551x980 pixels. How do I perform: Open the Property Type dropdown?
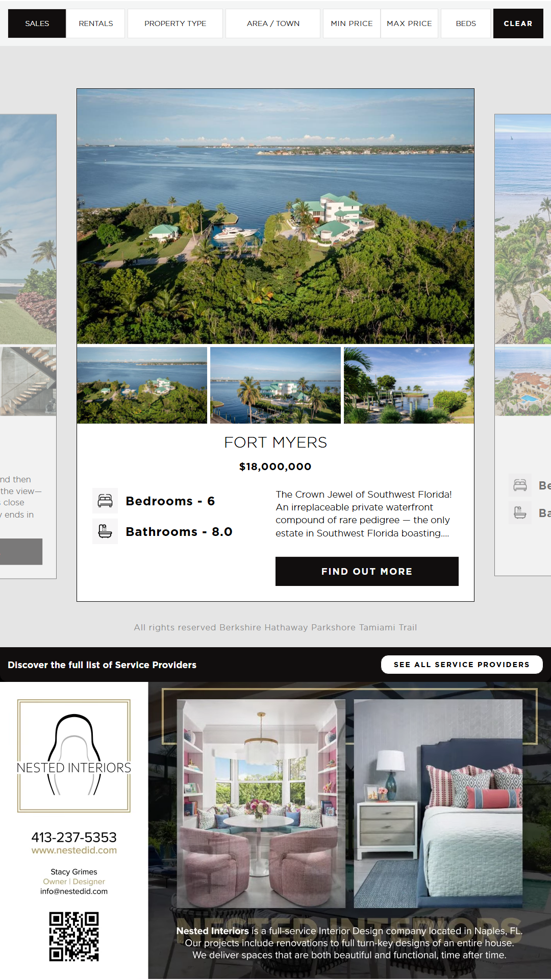coord(175,23)
